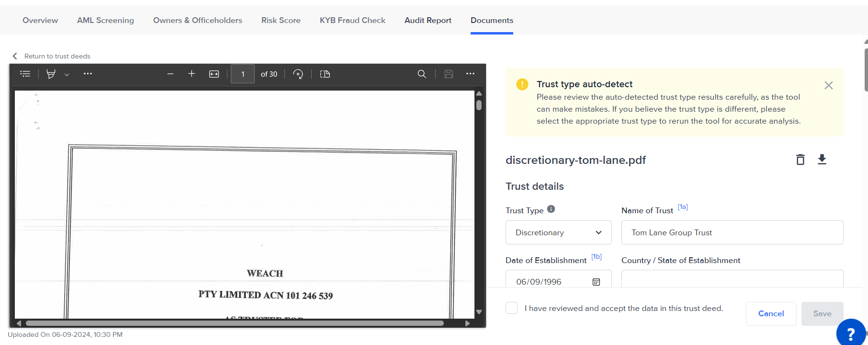Open the date picker calendar icon
Viewport: 868px width, 345px height.
596,282
